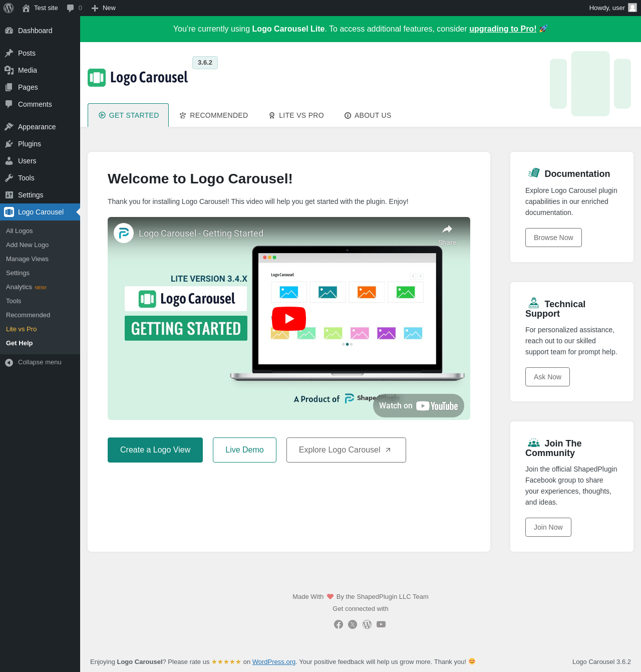The image size is (641, 672).
Task: Click the ShapedPlugin channel avatar on video
Action: click(x=124, y=233)
